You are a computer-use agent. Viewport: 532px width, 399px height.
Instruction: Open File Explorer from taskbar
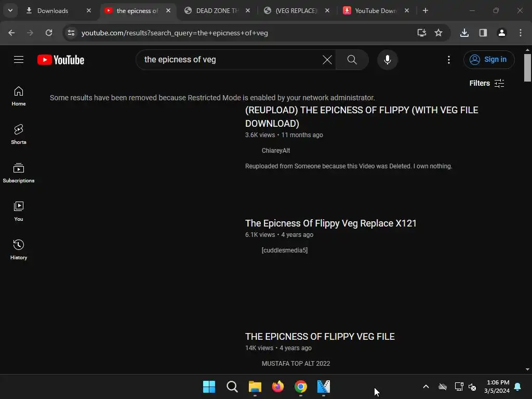(x=255, y=387)
